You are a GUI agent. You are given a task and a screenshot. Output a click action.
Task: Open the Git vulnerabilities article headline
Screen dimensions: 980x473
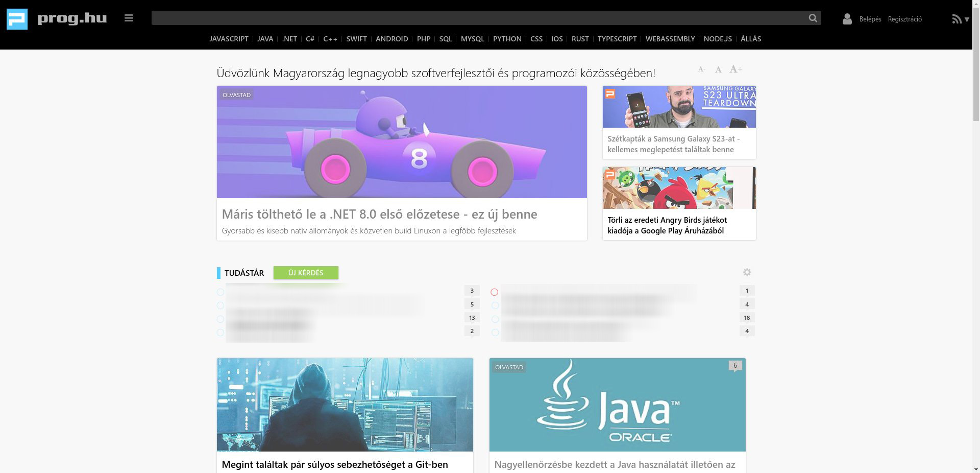point(335,464)
